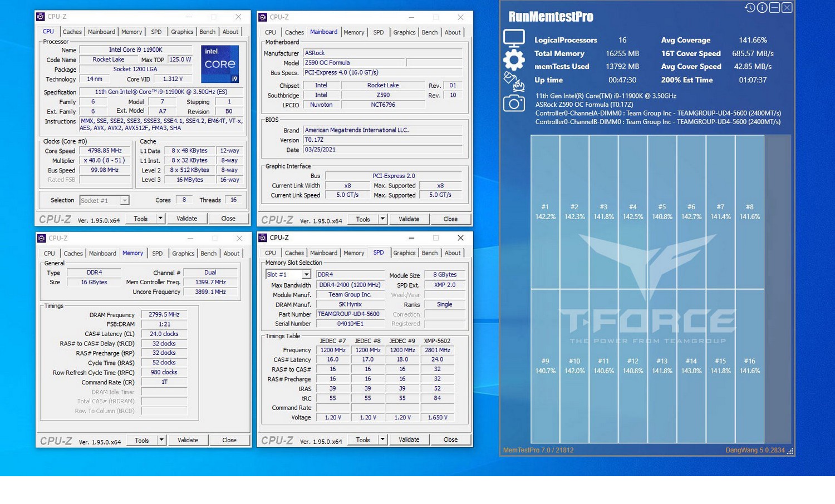The width and height of the screenshot is (835, 504).
Task: Expand Tools dropdown arrow in Memory window
Action: click(x=161, y=440)
